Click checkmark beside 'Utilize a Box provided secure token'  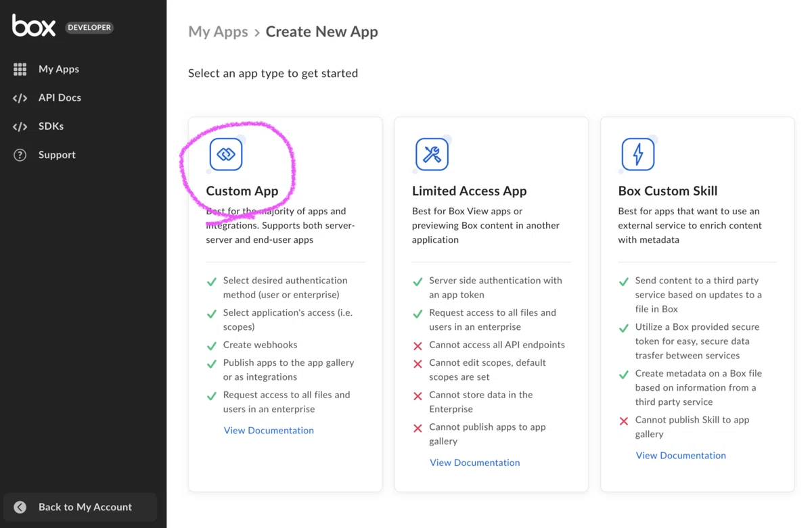(624, 328)
